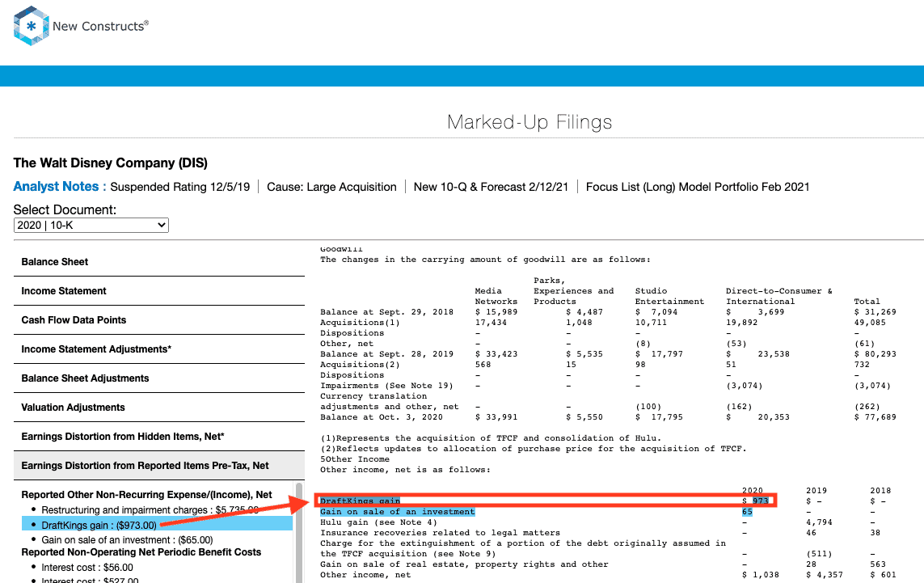Click the highlighted $ 973 value in filing
The height and width of the screenshot is (583, 924).
[756, 501]
